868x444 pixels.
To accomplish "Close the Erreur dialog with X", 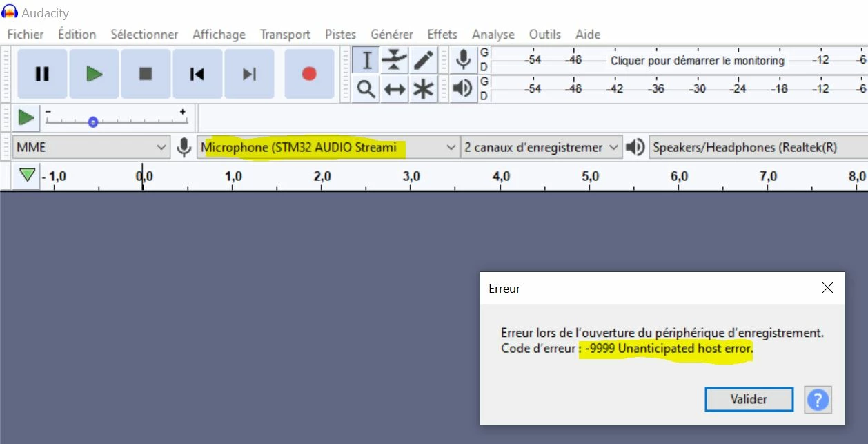I will (x=827, y=288).
